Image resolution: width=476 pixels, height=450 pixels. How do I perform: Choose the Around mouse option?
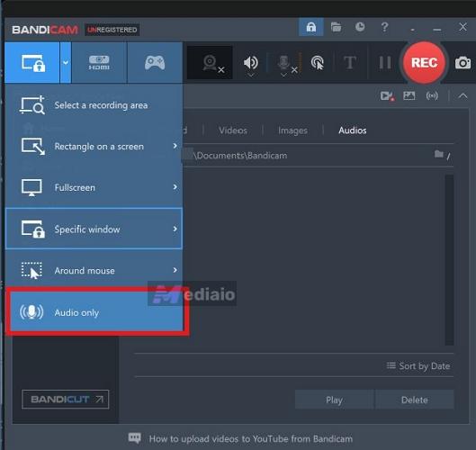tap(94, 271)
